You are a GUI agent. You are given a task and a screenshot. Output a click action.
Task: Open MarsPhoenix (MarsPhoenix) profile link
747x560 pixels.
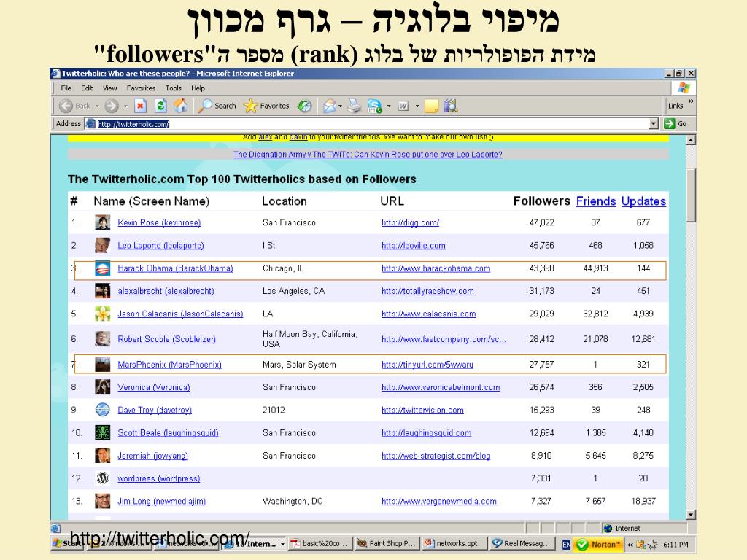click(x=169, y=365)
